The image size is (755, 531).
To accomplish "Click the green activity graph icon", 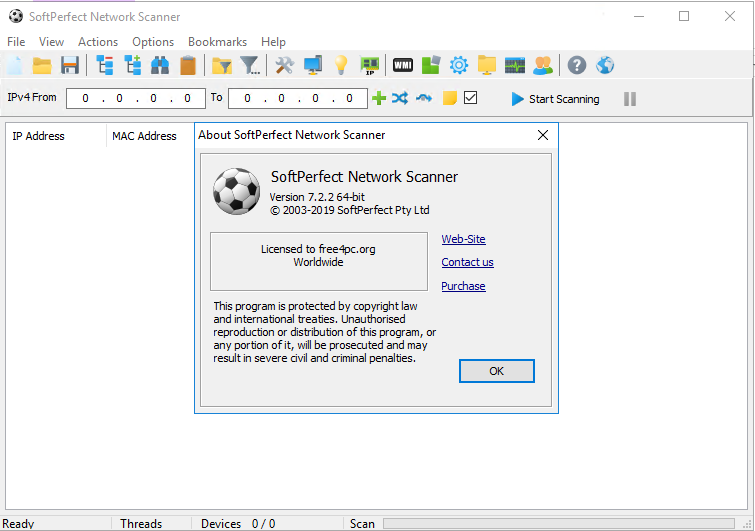I will (515, 65).
